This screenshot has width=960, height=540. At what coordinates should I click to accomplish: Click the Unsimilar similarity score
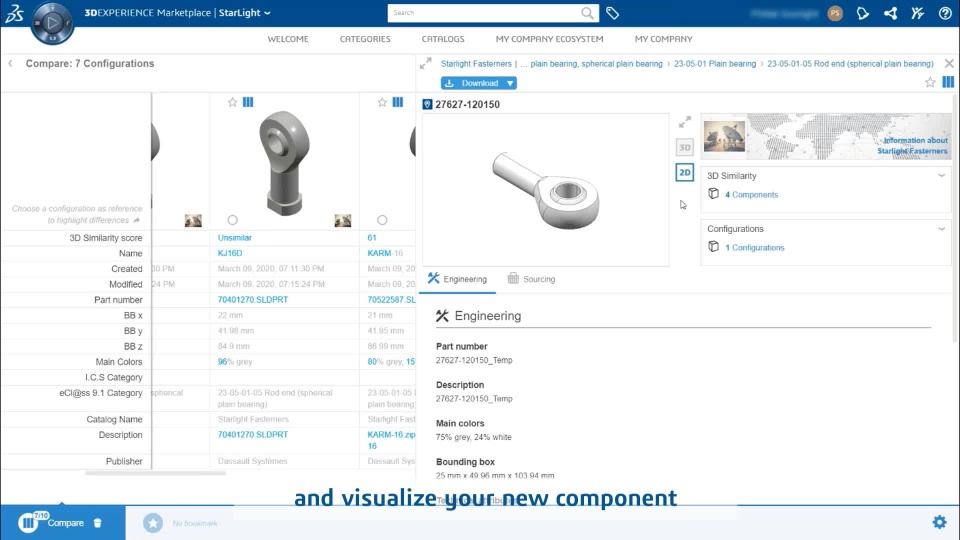[x=234, y=238]
